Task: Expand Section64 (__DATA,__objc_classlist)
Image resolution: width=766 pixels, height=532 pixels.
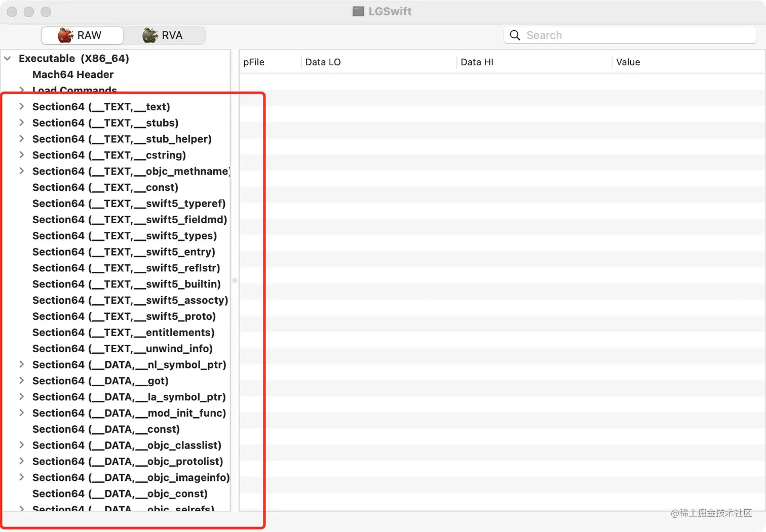Action: pyautogui.click(x=21, y=445)
